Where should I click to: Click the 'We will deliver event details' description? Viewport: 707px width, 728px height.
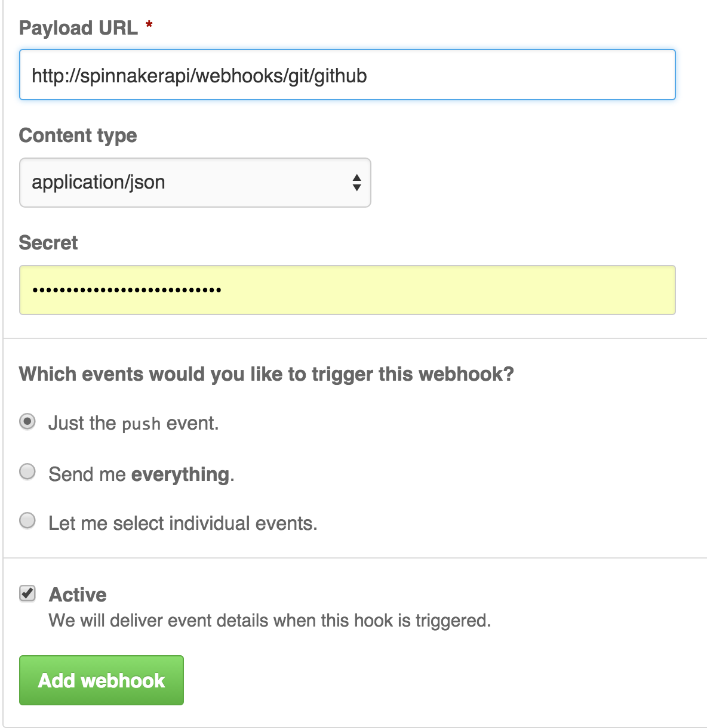click(x=270, y=621)
